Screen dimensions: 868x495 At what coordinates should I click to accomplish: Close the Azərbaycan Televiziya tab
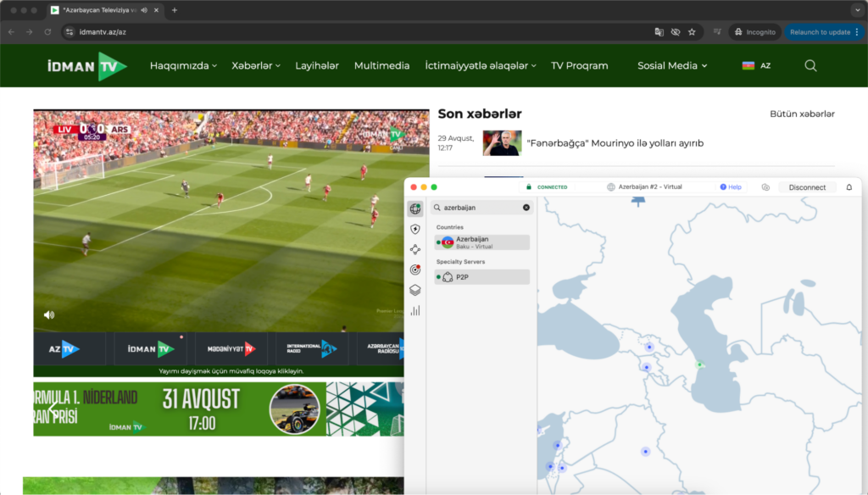(x=156, y=10)
